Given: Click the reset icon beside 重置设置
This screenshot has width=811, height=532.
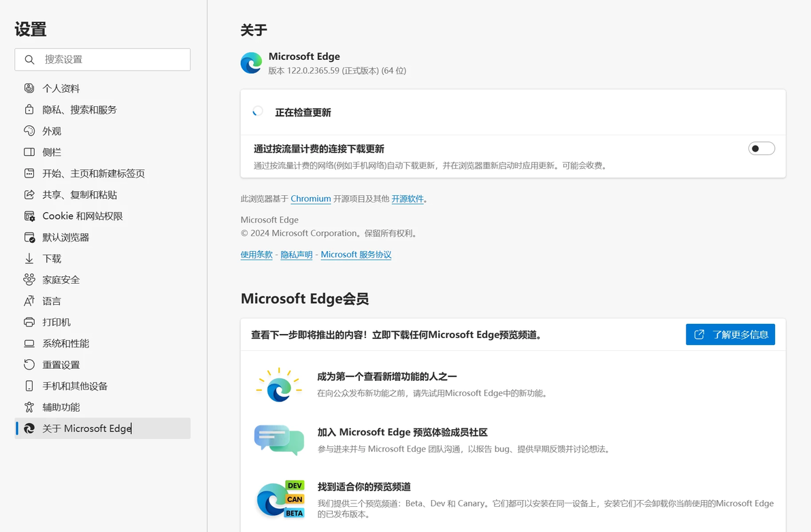Looking at the screenshot, I should click(x=29, y=365).
